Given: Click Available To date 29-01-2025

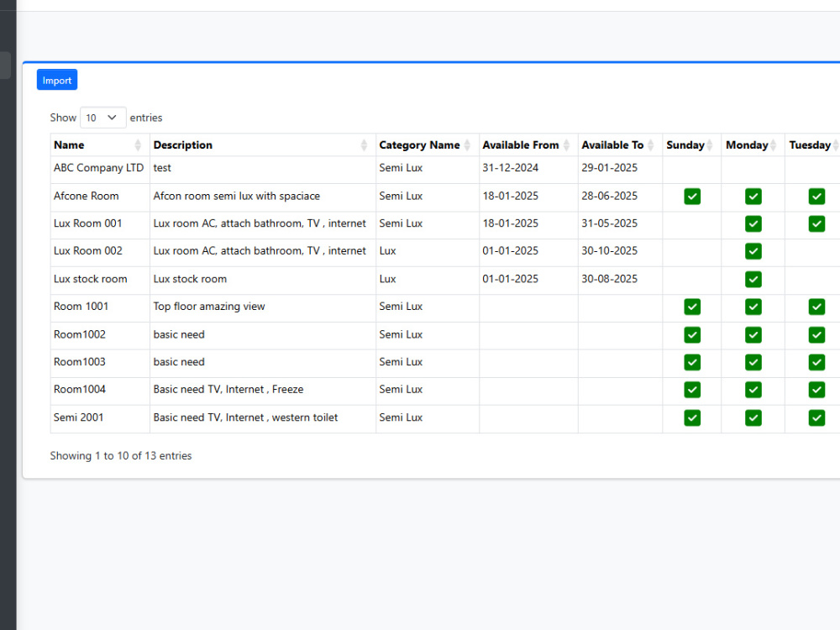Looking at the screenshot, I should click(x=609, y=168).
